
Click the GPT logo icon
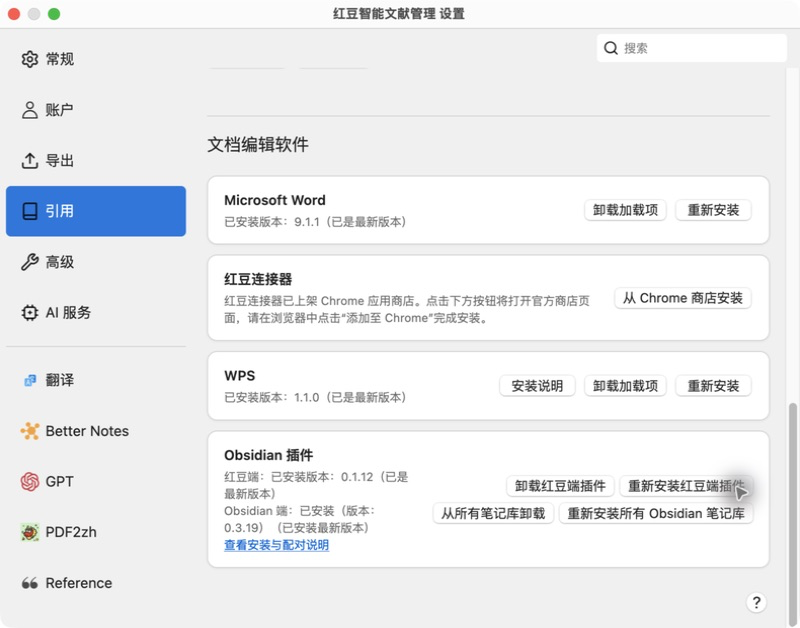click(x=30, y=482)
